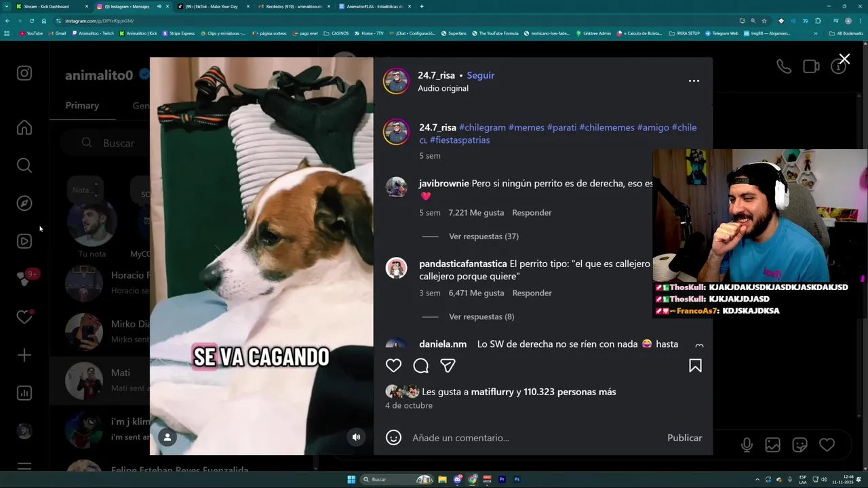Click the image attachment icon in chat
Viewport: 868px width, 488px height.
pos(772,445)
